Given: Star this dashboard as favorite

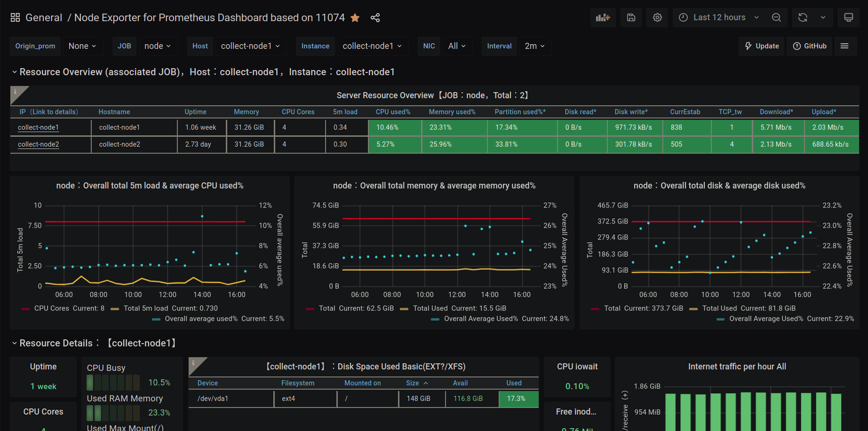Looking at the screenshot, I should pyautogui.click(x=355, y=18).
